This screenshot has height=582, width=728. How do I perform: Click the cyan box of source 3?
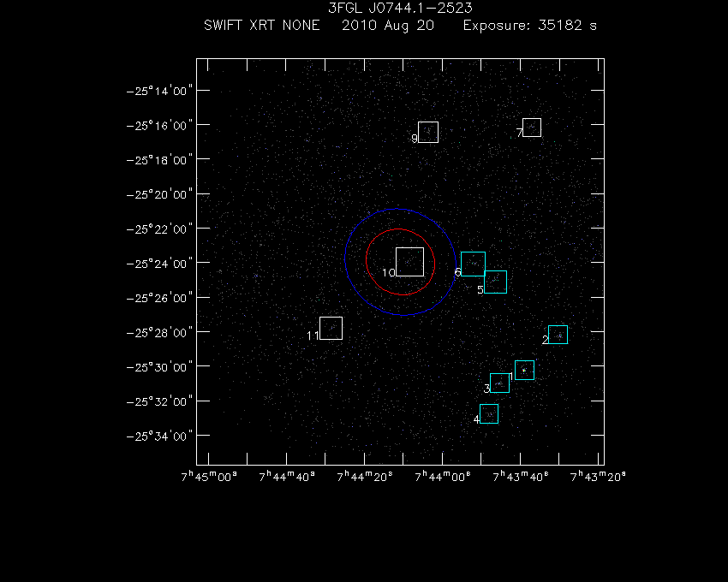click(x=499, y=383)
